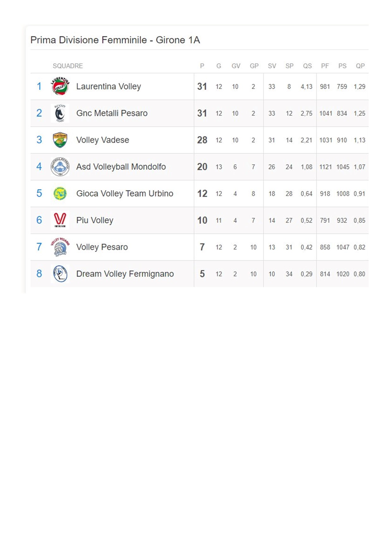Click the Asd Volleyball Mondolfo logo
This screenshot has width=392, height=555.
point(60,166)
